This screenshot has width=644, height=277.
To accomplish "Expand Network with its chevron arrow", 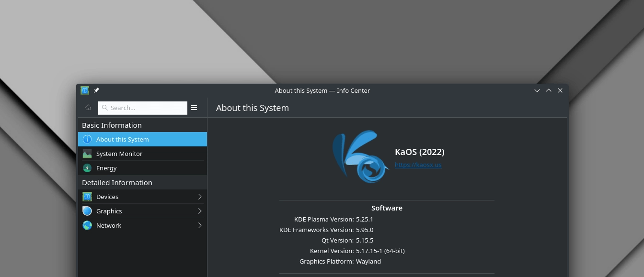I will click(200, 225).
